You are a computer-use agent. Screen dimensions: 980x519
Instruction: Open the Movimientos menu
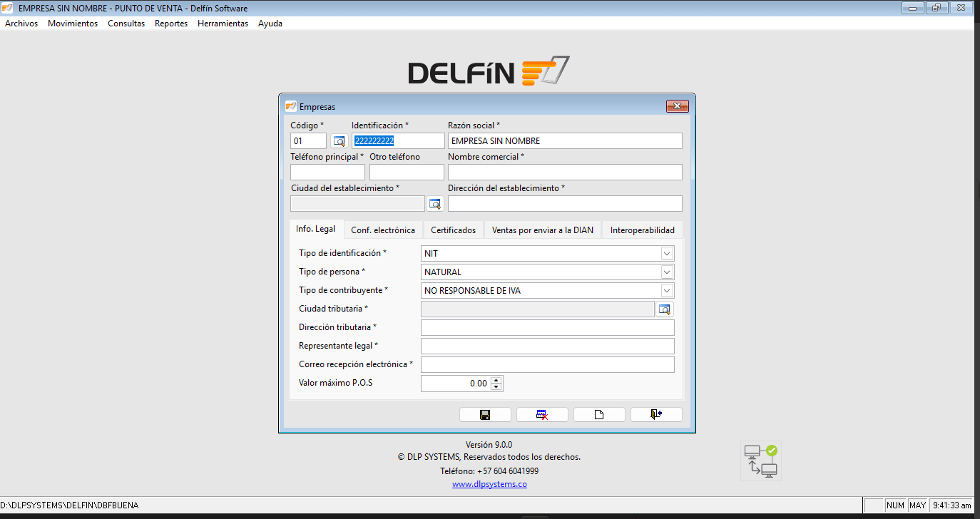[73, 24]
